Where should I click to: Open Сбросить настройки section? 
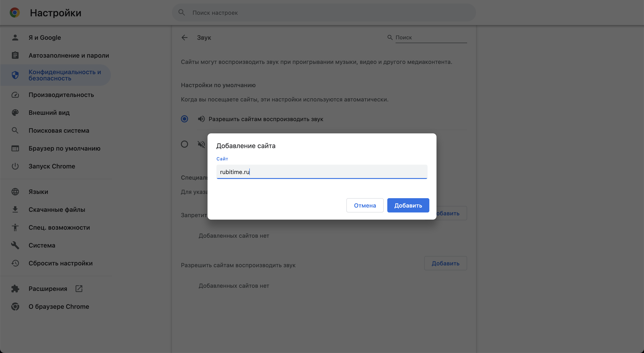coord(61,263)
